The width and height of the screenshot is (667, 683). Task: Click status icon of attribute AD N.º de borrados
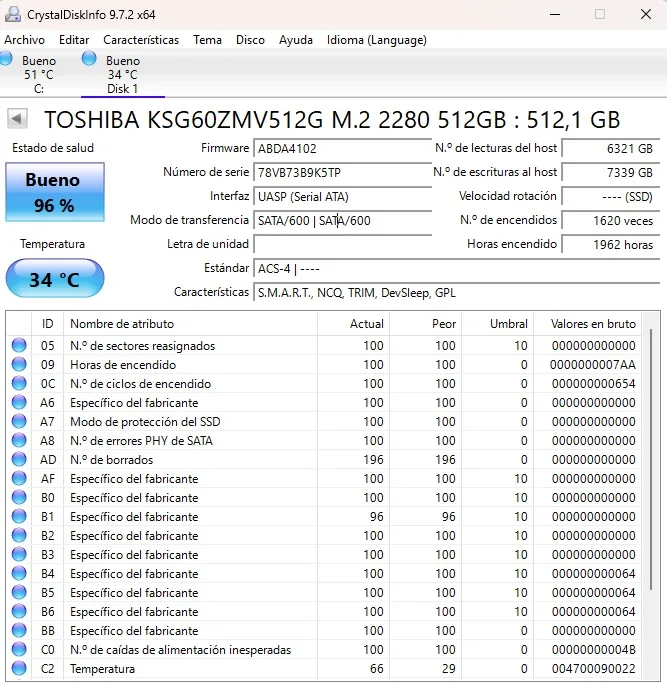click(19, 459)
